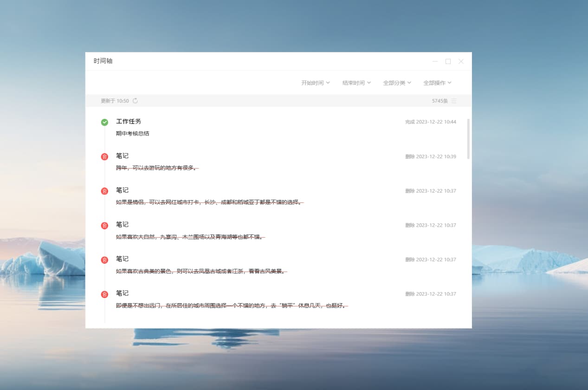This screenshot has width=588, height=390.
Task: Open the 开始时间 dropdown
Action: click(x=315, y=82)
